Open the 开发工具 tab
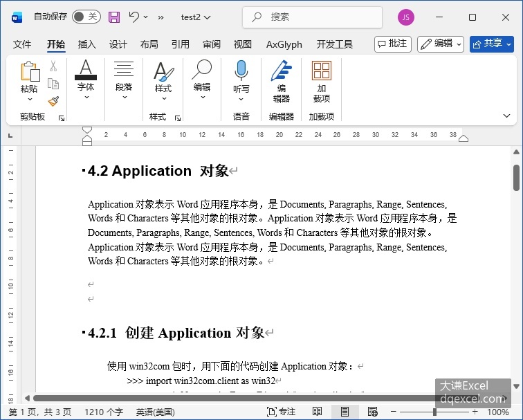 (x=335, y=44)
